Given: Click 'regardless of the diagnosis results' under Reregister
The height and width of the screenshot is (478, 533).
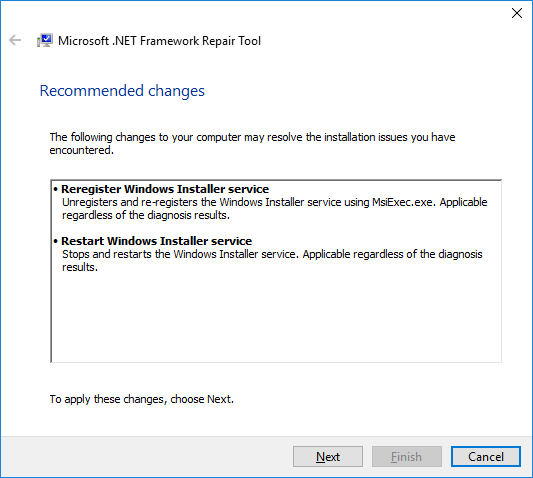Looking at the screenshot, I should click(x=146, y=216).
